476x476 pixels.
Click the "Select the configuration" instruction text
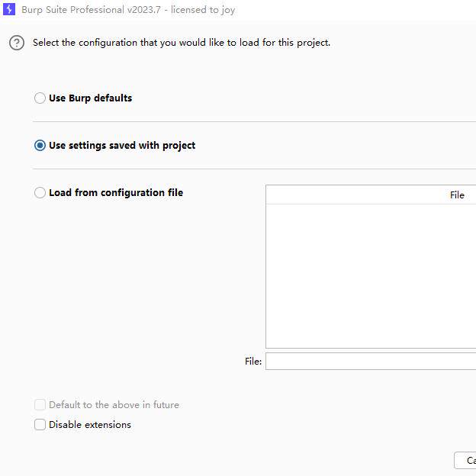pos(182,43)
